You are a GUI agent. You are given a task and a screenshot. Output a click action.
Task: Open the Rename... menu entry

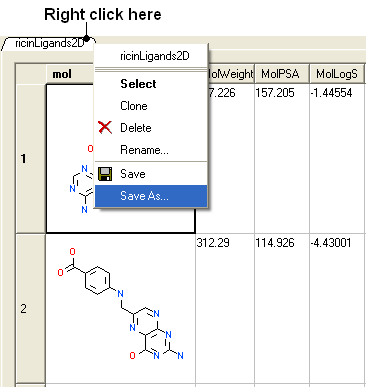pyautogui.click(x=151, y=150)
